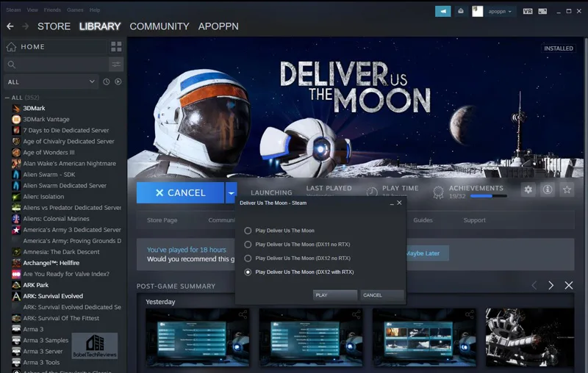
Task: Click the 3DMark game icon in list
Action: coord(16,108)
